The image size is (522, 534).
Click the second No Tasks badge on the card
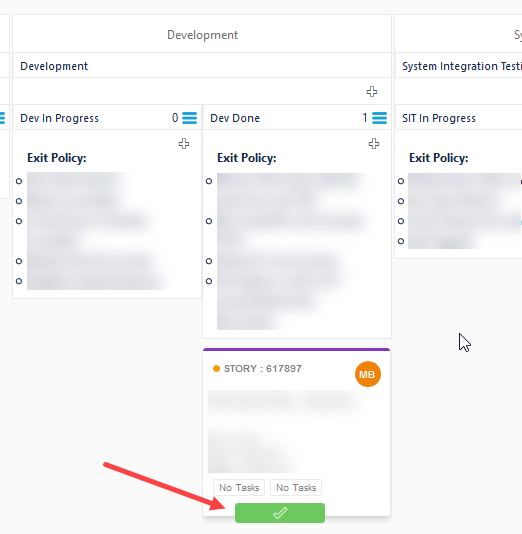296,487
